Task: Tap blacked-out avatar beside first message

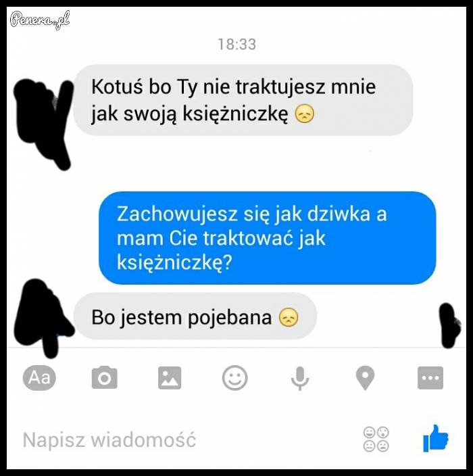Action: point(43,123)
